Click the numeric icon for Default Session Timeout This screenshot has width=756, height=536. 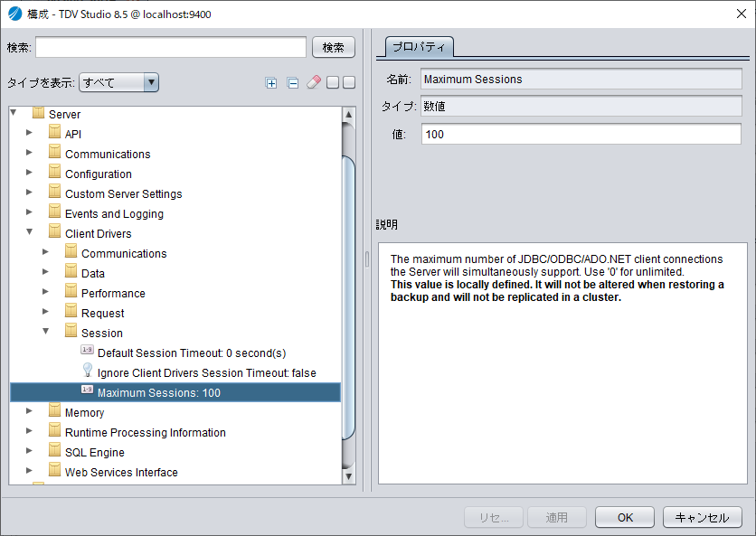click(88, 350)
